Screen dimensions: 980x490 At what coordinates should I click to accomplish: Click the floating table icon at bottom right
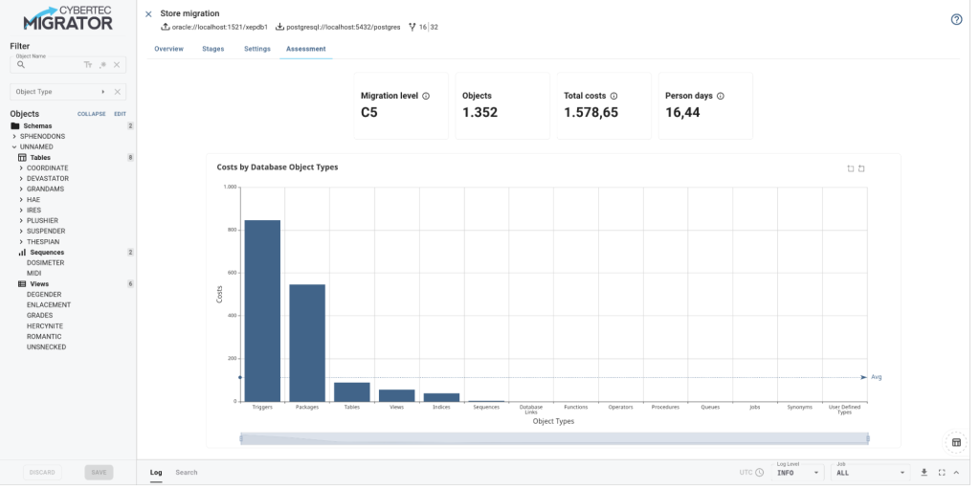[956, 442]
